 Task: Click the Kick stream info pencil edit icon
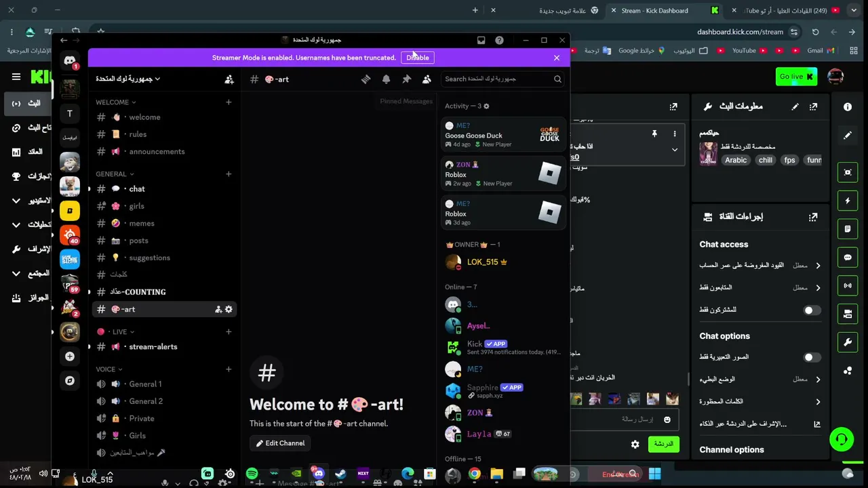(x=795, y=106)
